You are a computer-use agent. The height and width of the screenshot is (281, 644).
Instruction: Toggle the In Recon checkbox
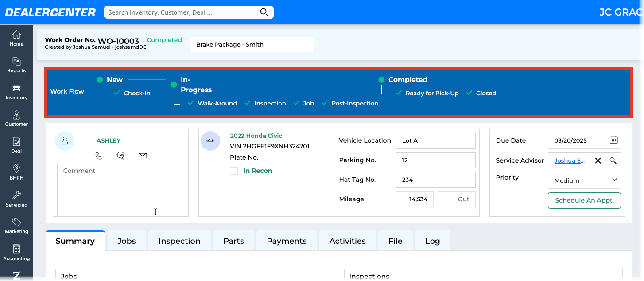234,171
